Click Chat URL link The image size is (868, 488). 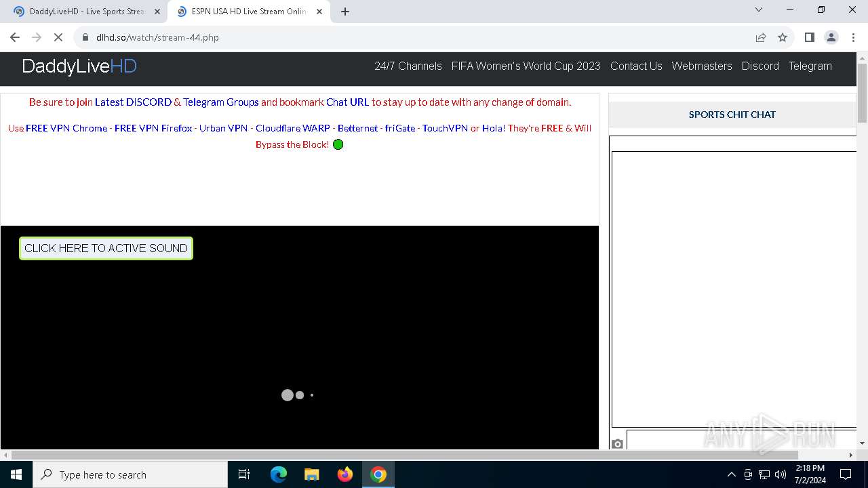coord(347,102)
